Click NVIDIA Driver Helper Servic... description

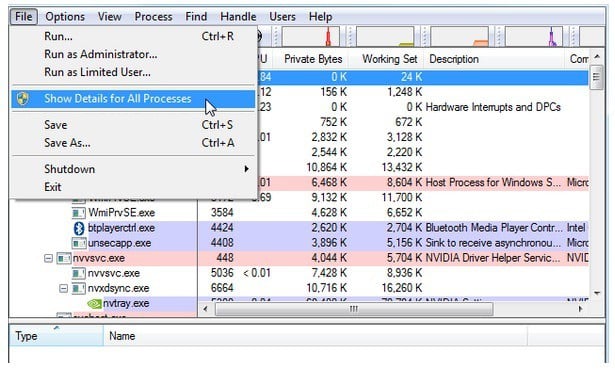493,258
